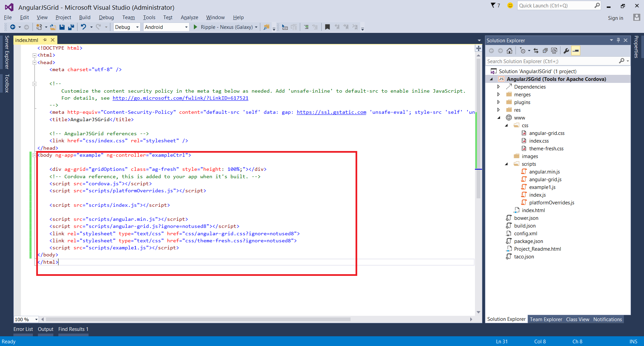Click the editor vertical scrollbar thumb
The image size is (644, 346).
tap(479, 129)
